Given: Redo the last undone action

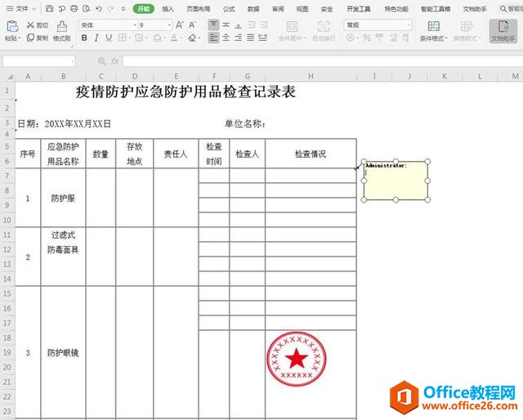Looking at the screenshot, I should [111, 9].
